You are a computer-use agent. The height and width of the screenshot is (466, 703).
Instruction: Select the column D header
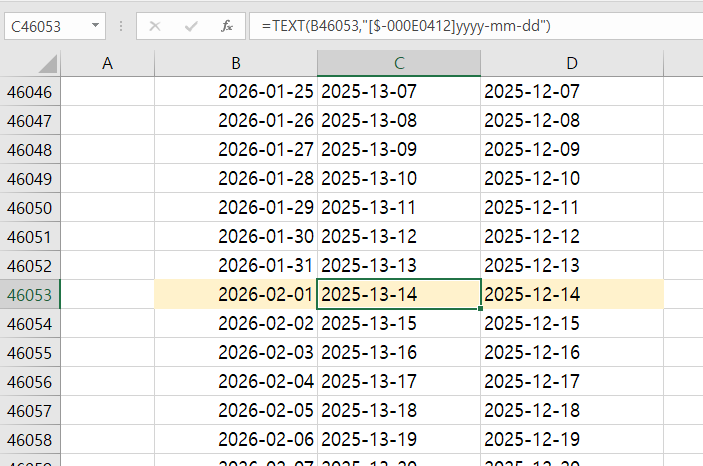tap(571, 63)
